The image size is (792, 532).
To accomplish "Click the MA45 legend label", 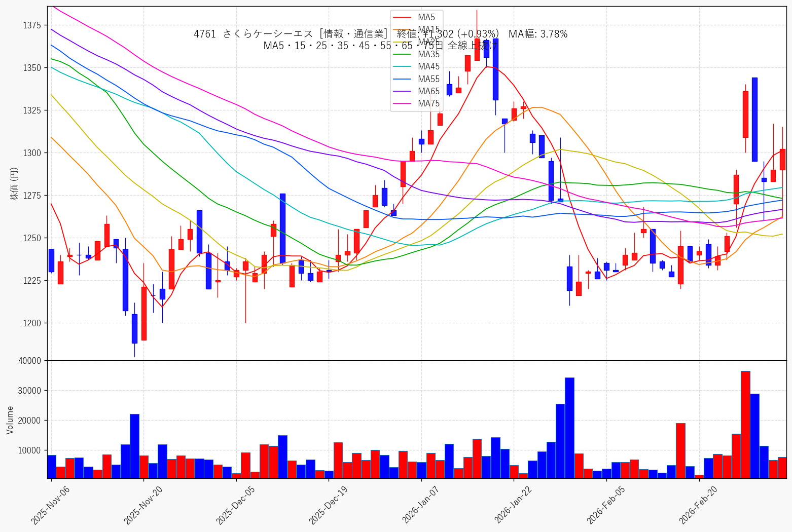I will [x=429, y=66].
